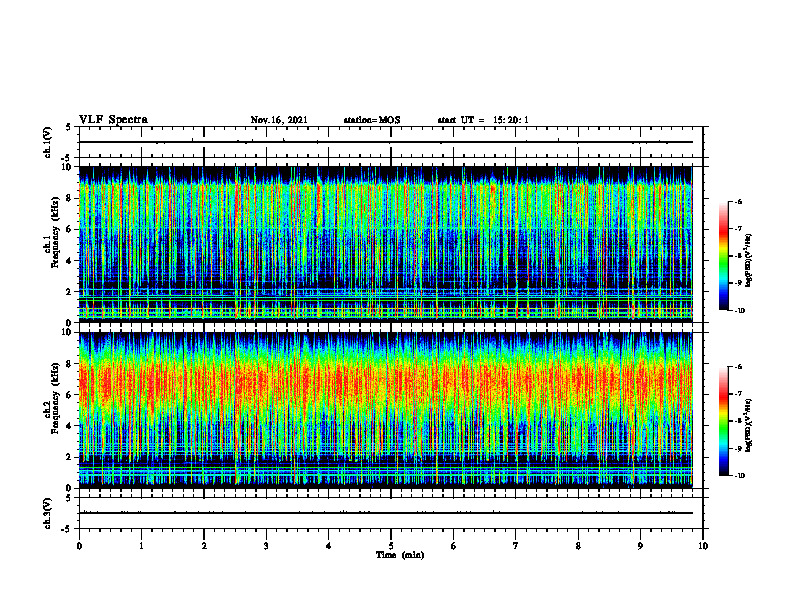Click the ch.1 colorbar 'log(PSD)' label

pos(749,261)
